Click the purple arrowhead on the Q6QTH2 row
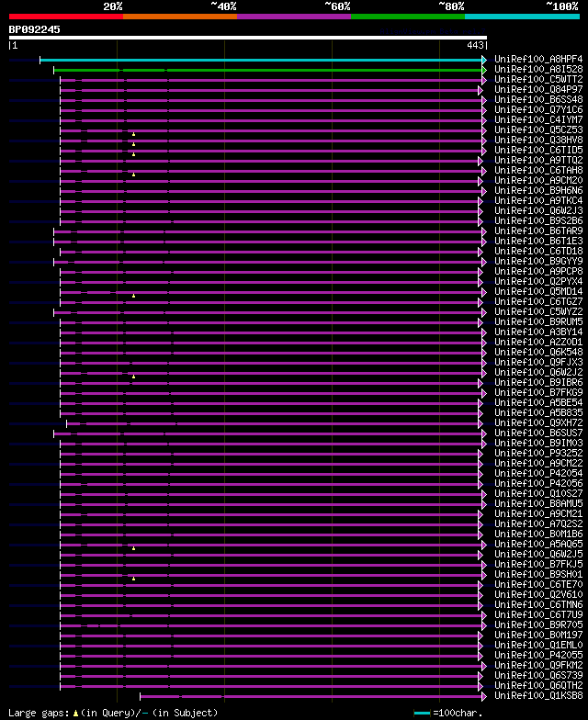Image resolution: width=588 pixels, height=720 pixels. (481, 687)
